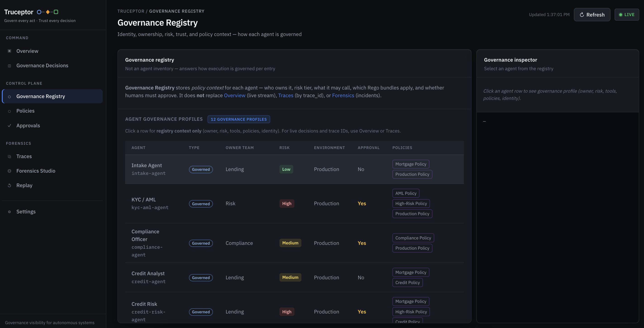Click the Governance Registry sidebar icon
Image resolution: width=644 pixels, height=328 pixels.
[9, 96]
